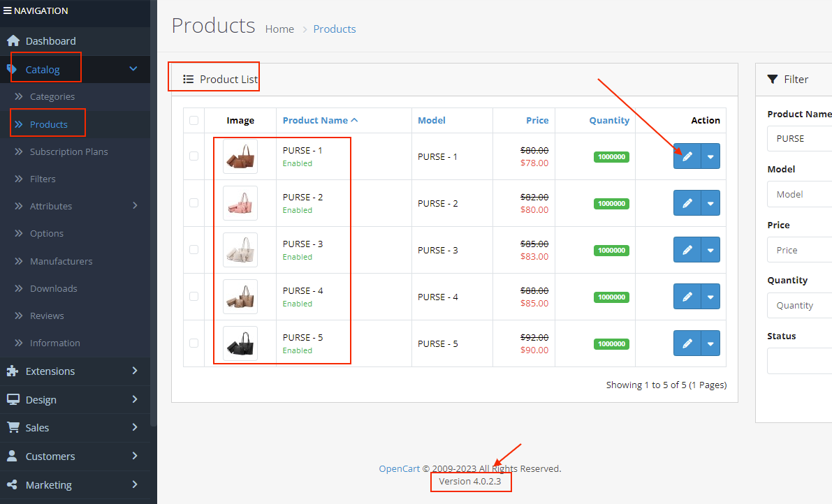Click the Extensions puzzle piece icon
This screenshot has height=504, width=832.
tap(13, 371)
